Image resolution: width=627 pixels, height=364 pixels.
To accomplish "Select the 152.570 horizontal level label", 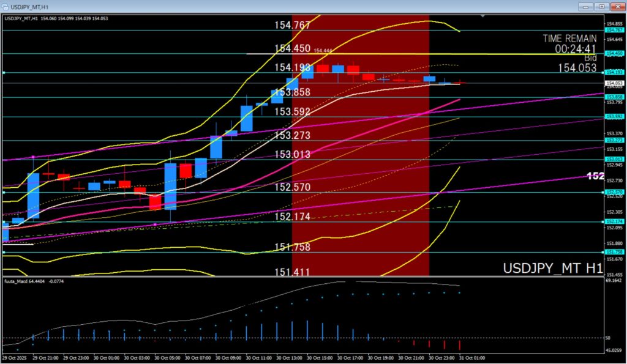I will (x=292, y=187).
